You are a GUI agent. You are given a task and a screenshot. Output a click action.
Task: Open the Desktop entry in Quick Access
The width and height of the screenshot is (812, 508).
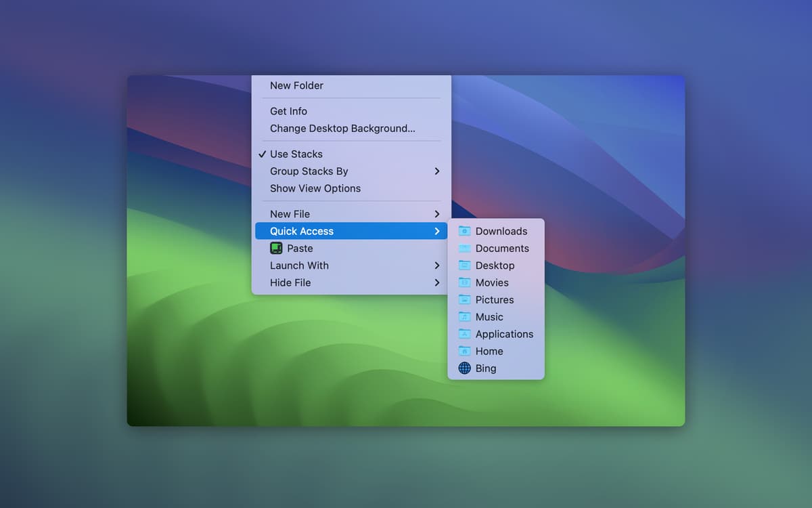point(495,266)
